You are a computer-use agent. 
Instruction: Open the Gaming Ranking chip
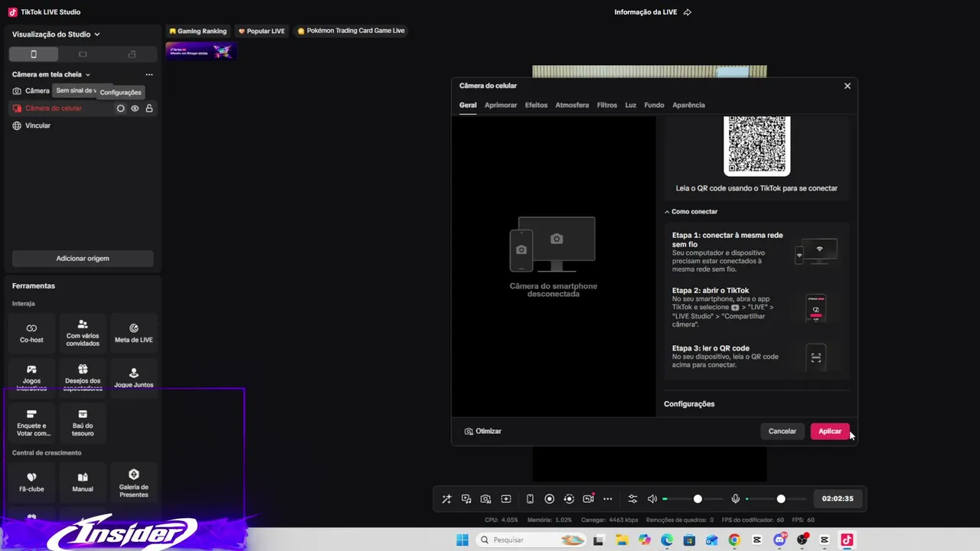198,31
